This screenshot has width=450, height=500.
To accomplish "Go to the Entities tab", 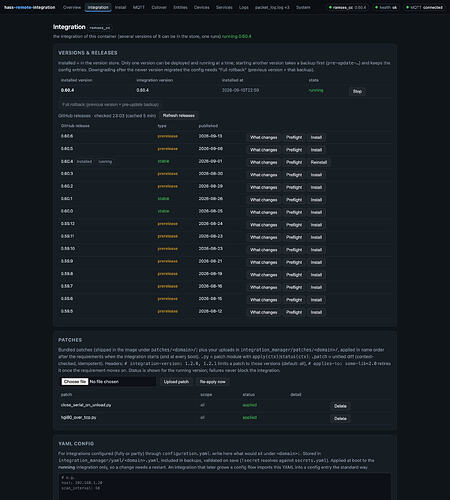I will pyautogui.click(x=180, y=7).
